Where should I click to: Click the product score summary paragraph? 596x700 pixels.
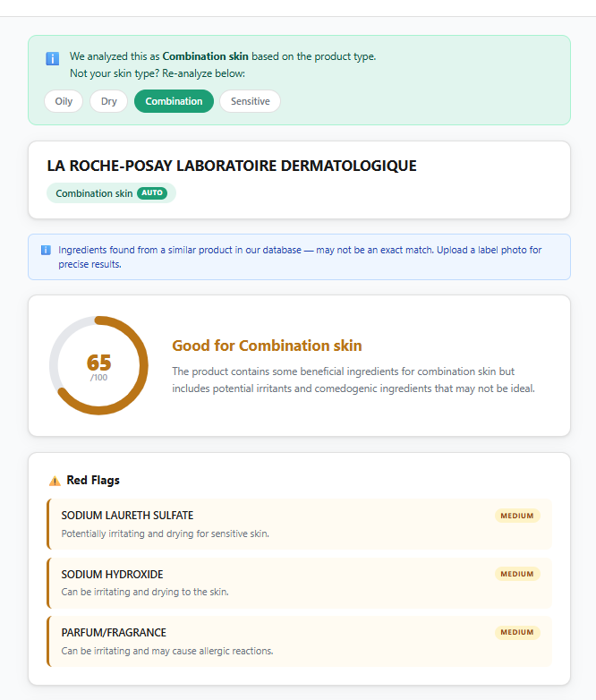coord(353,380)
